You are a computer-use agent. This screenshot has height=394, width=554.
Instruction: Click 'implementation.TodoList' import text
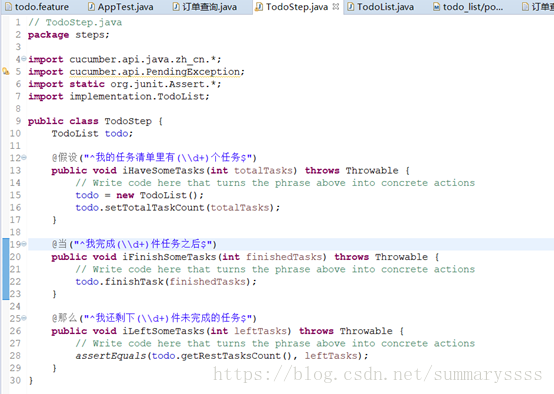click(137, 96)
